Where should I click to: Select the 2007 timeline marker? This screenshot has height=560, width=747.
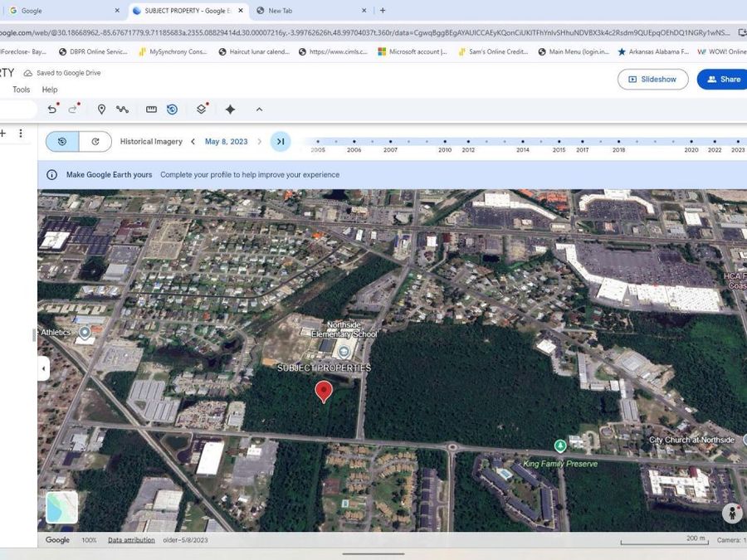click(x=390, y=141)
